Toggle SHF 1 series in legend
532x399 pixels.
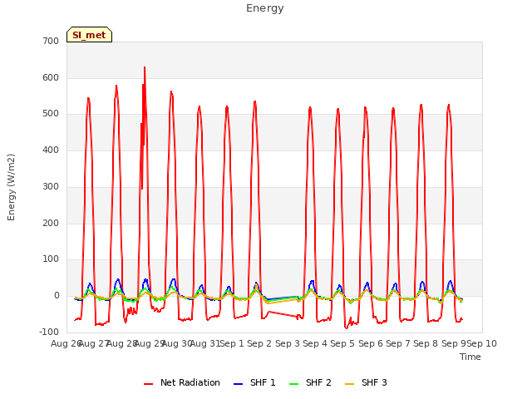(254, 382)
